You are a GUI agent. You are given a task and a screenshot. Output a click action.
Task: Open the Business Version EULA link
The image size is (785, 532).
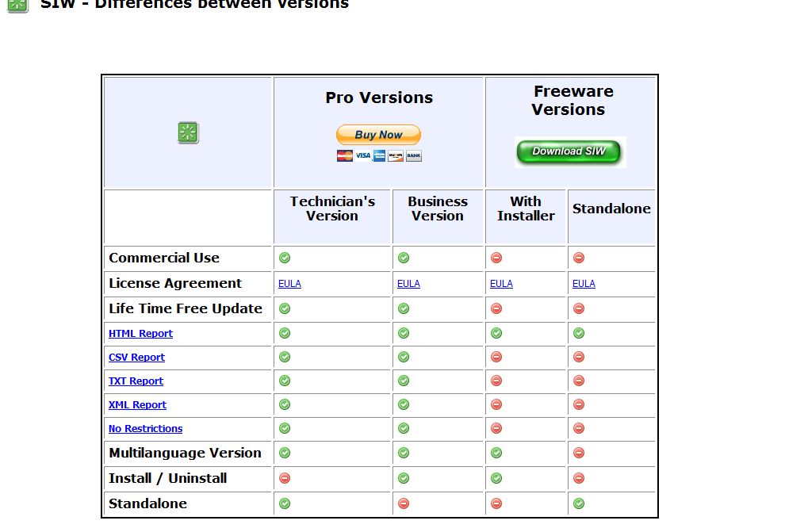(408, 284)
